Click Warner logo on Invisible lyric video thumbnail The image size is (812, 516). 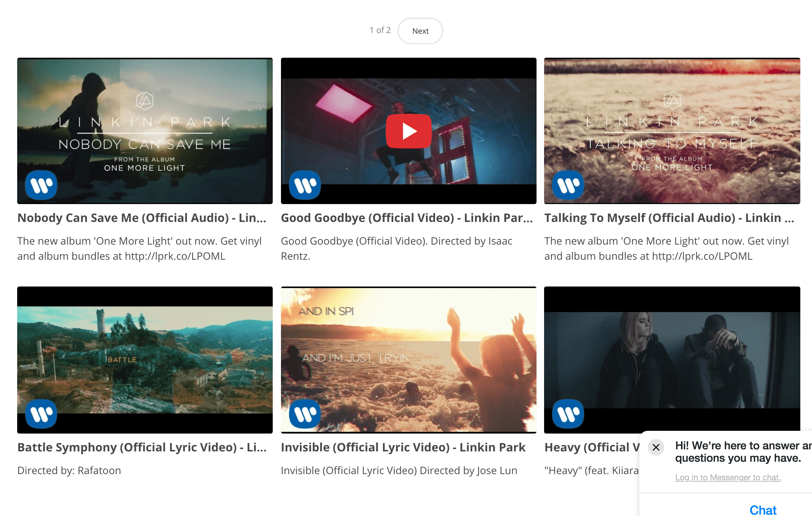pos(305,414)
